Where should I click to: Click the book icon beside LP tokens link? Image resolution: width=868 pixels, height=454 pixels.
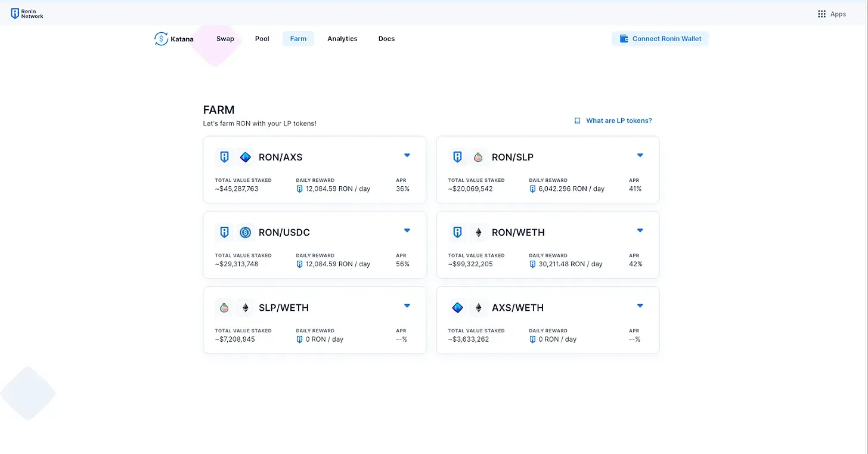point(577,120)
